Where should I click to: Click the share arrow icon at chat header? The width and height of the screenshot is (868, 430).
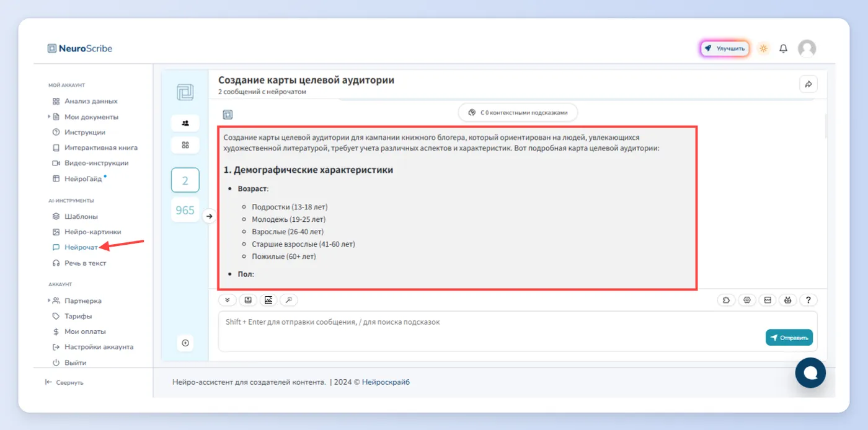coord(808,84)
